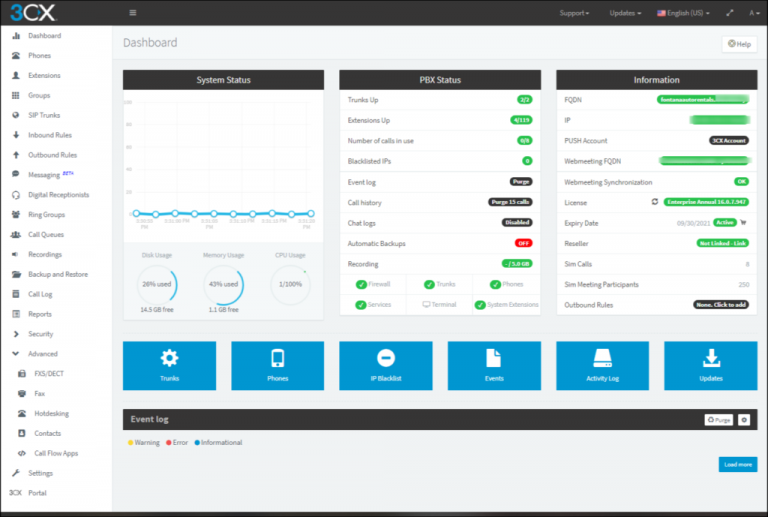This screenshot has height=517, width=768.
Task: Open the English (US) language dropdown
Action: (x=682, y=13)
